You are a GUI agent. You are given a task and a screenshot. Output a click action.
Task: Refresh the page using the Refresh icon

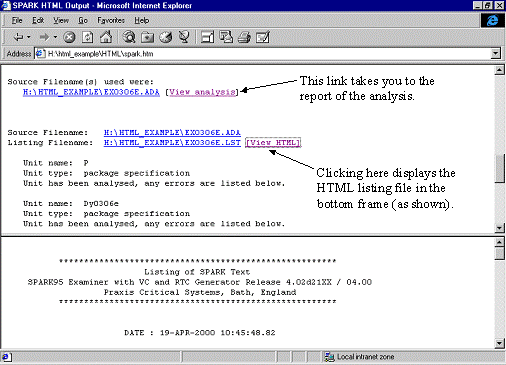[88, 37]
